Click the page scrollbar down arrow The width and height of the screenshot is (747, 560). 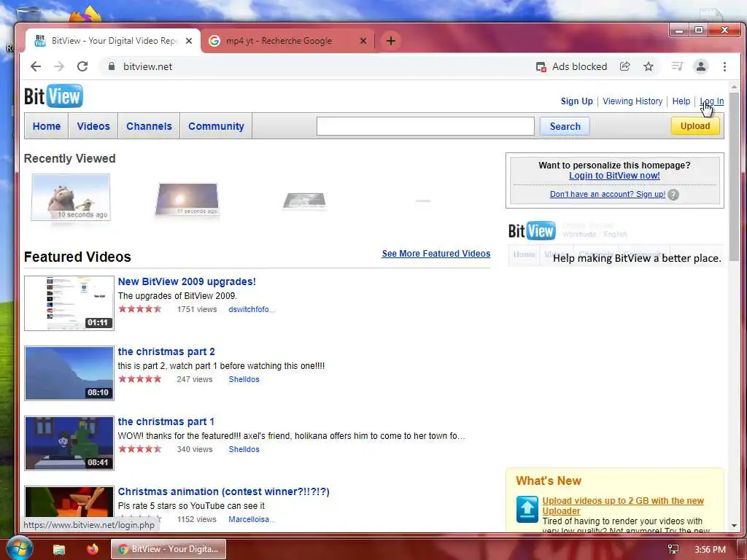734,526
